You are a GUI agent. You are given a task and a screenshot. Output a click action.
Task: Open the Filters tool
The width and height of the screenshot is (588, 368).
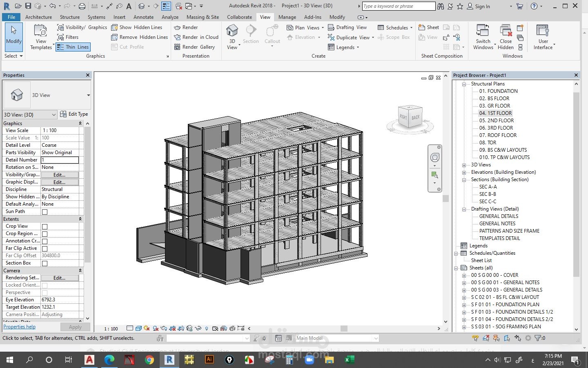coord(68,37)
